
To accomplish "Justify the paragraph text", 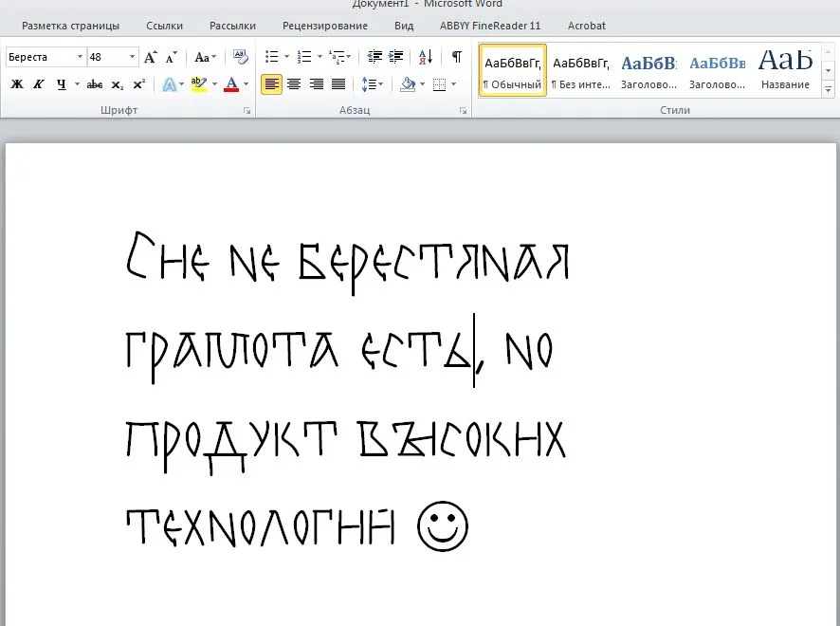I will (338, 84).
